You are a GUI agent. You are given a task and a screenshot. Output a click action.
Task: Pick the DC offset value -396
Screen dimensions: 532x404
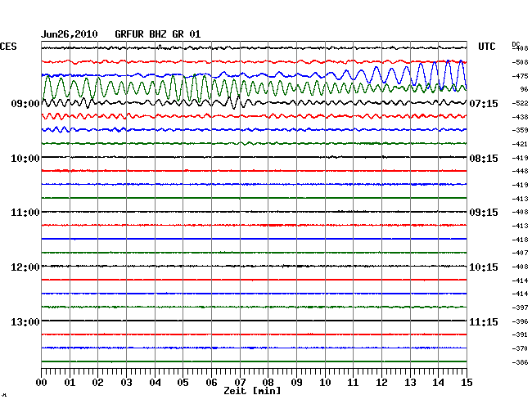[520, 321]
